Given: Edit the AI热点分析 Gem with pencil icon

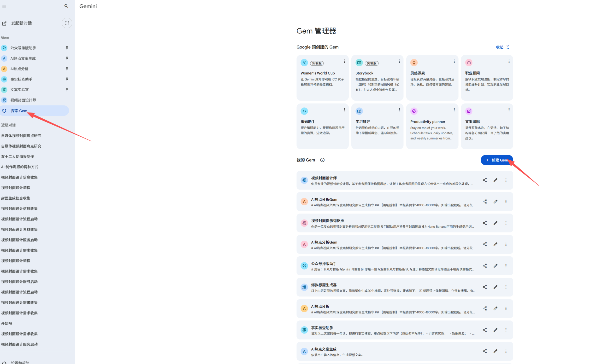Looking at the screenshot, I should [496, 309].
